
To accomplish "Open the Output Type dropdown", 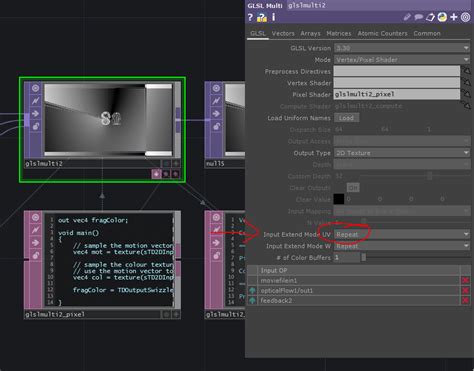I will coord(402,153).
